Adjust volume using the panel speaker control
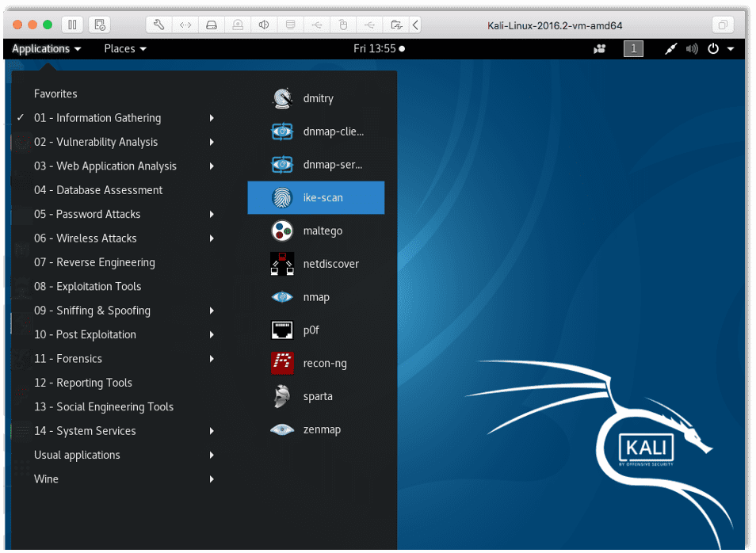This screenshot has height=553, width=756. [691, 48]
